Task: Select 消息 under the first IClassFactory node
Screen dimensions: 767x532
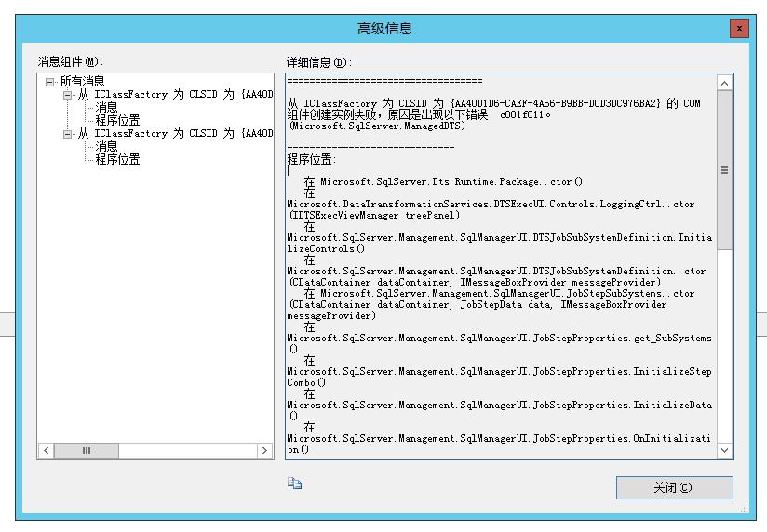Action: coord(106,107)
